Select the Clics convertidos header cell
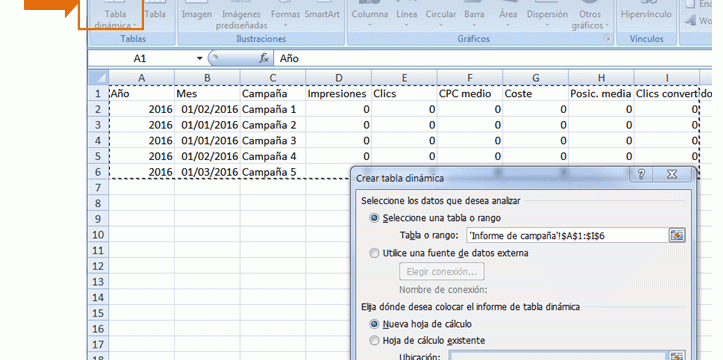 click(x=667, y=94)
